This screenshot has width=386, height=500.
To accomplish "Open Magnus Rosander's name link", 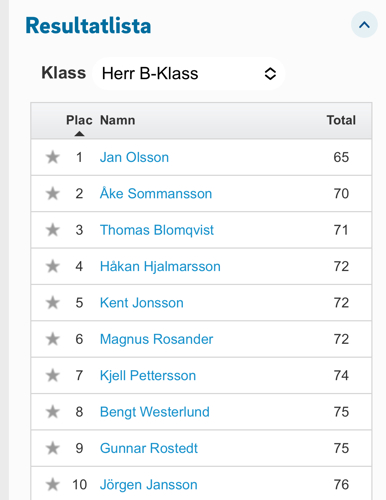I will tap(156, 339).
